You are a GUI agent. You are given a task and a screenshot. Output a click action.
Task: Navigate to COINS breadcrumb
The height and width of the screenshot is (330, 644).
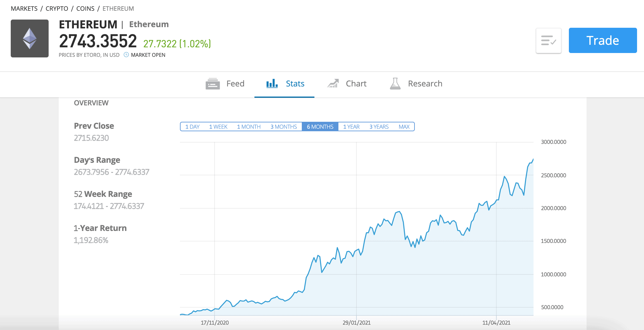[85, 9]
